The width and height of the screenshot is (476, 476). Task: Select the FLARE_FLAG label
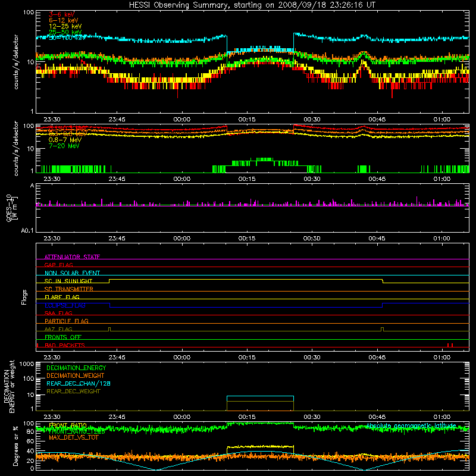pyautogui.click(x=62, y=297)
